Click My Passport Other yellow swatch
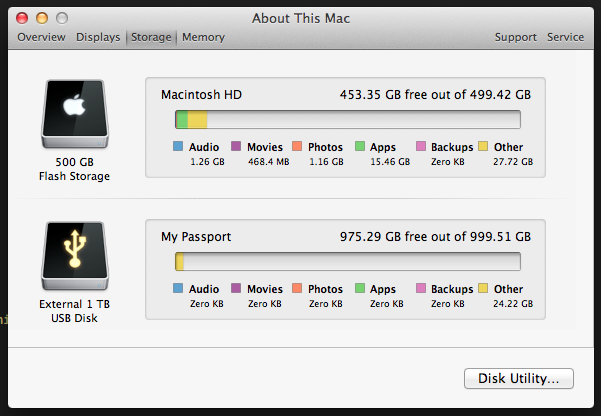The height and width of the screenshot is (416, 601). (x=483, y=288)
